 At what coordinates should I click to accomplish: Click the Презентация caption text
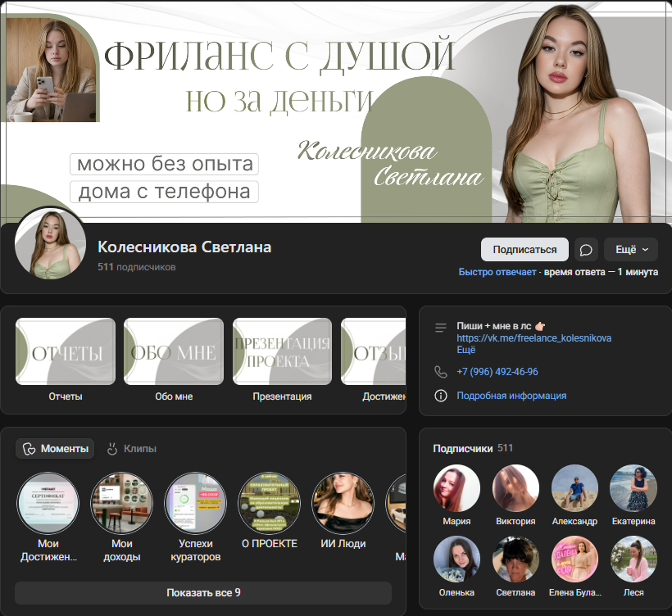[x=282, y=396]
